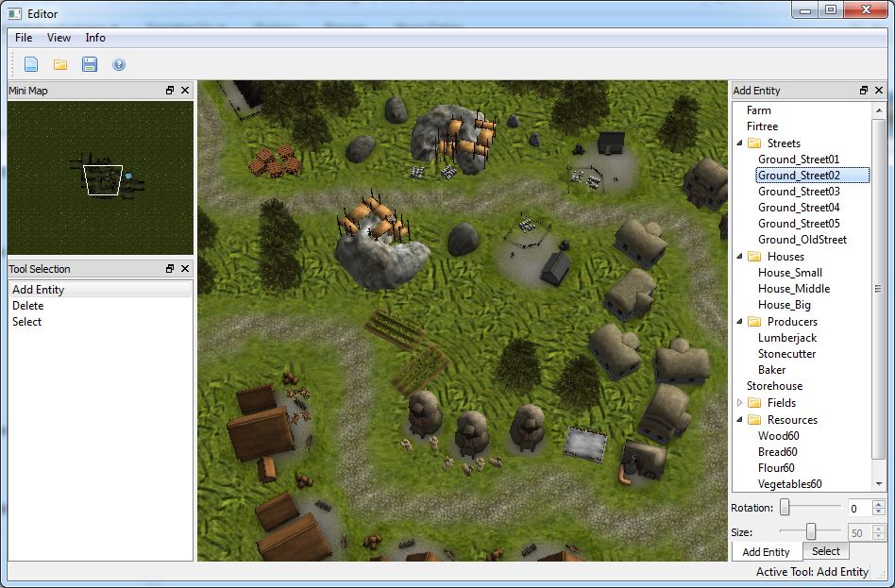Expand the Fields folder
Image resolution: width=895 pixels, height=588 pixels.
(x=739, y=403)
